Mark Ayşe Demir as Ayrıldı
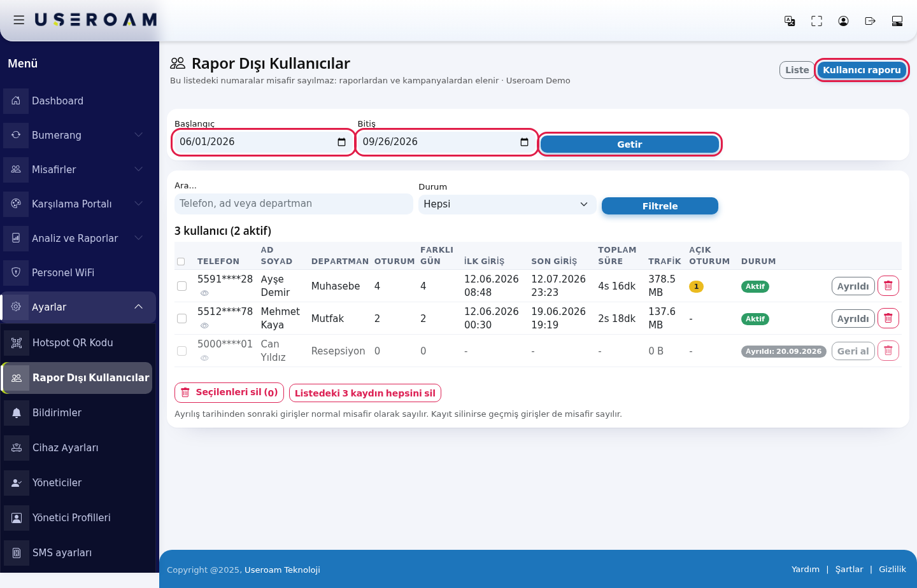917x588 pixels. (853, 286)
